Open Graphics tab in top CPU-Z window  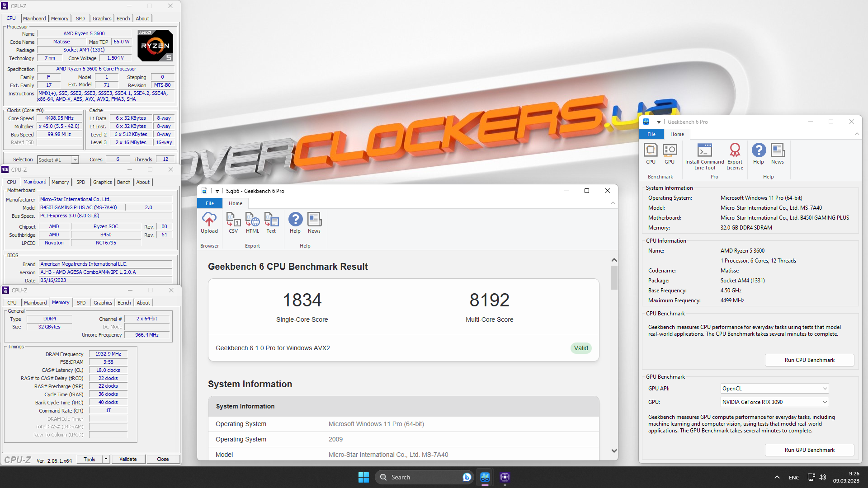coord(102,19)
